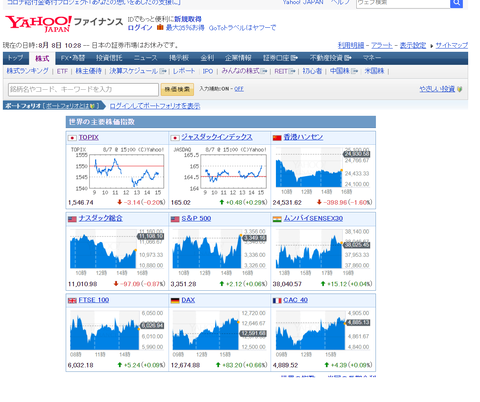The image size is (480, 402).
Task: Open the IPO submenu link
Action: tap(208, 71)
